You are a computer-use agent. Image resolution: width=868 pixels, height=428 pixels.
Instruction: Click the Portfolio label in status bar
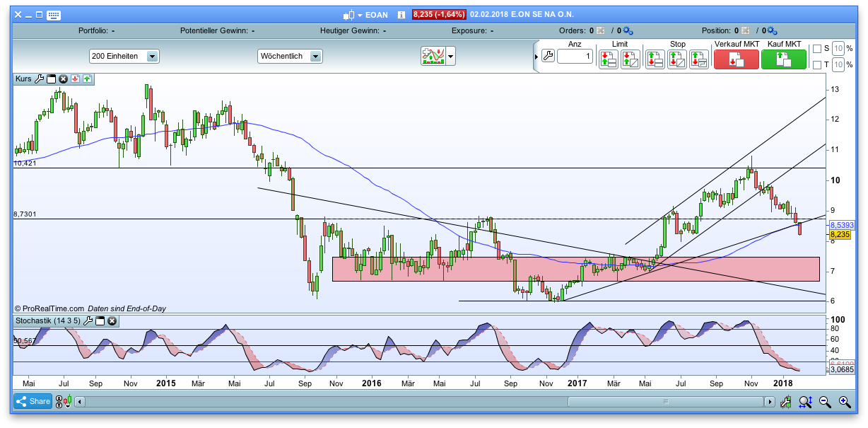coord(93,31)
